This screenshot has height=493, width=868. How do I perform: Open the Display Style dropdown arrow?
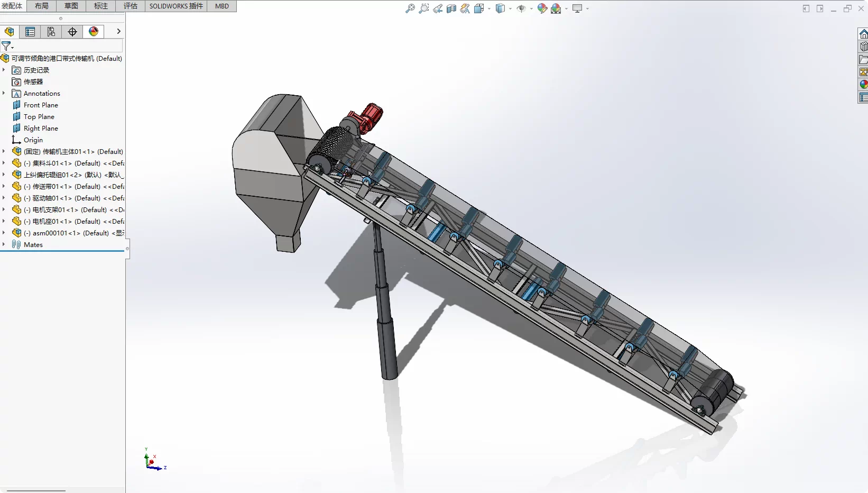510,8
